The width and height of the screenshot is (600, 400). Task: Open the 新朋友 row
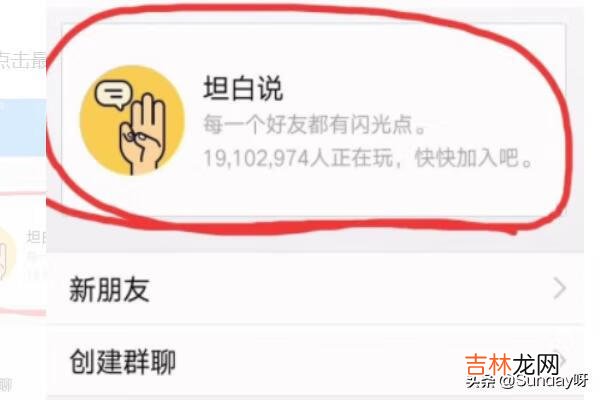point(315,288)
